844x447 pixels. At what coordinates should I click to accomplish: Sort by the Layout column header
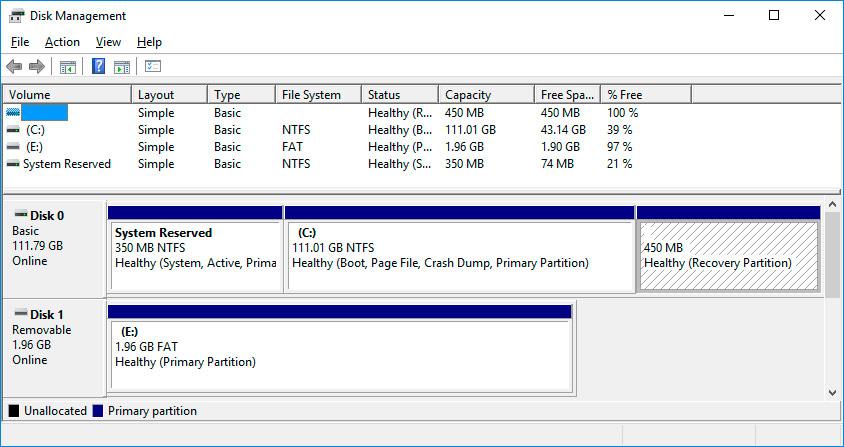(170, 95)
